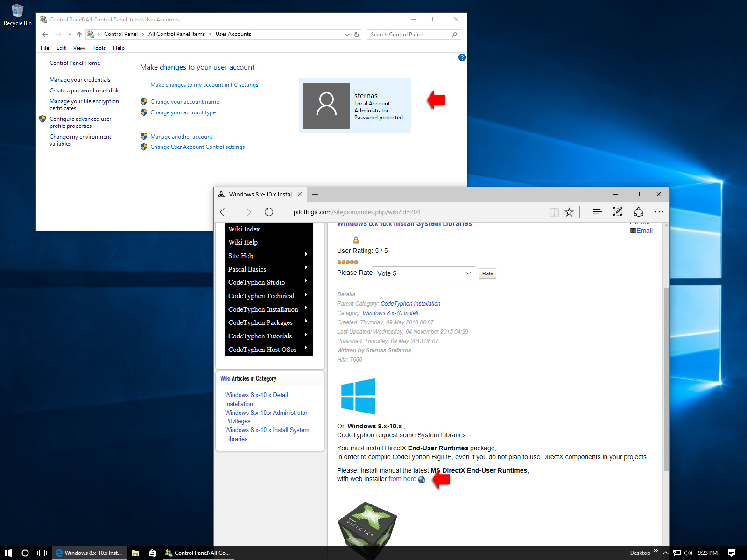The height and width of the screenshot is (560, 747).
Task: Open Windows Start button
Action: pyautogui.click(x=8, y=553)
